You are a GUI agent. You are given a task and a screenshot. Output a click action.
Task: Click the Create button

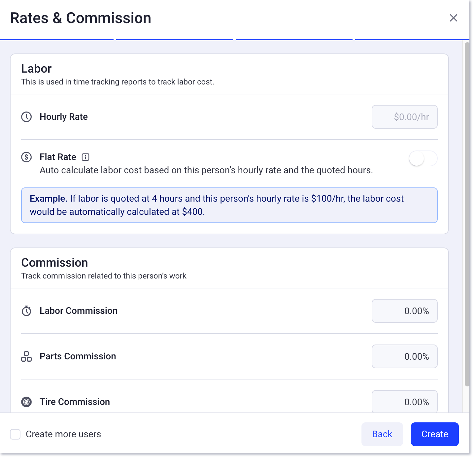(x=434, y=434)
